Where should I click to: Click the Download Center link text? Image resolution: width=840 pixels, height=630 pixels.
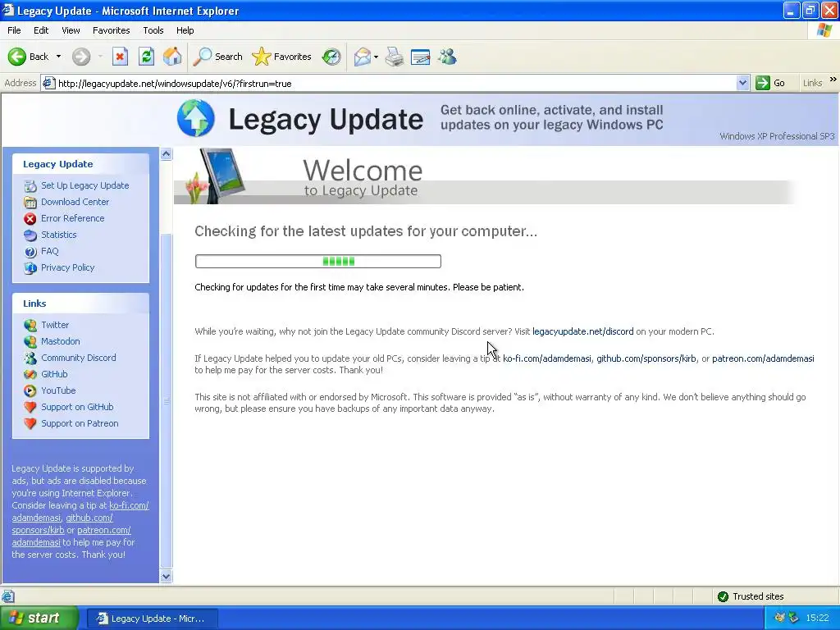tap(75, 202)
